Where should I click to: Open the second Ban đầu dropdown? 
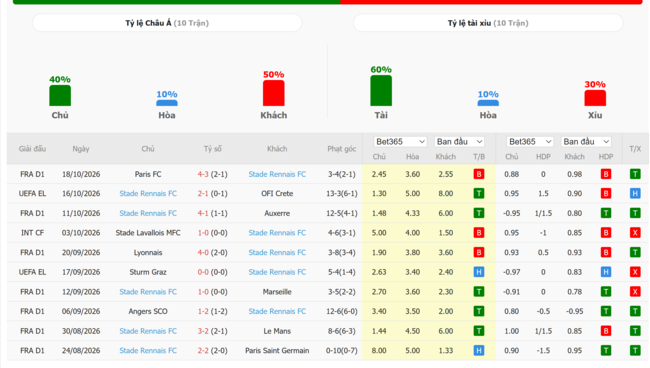click(x=586, y=142)
